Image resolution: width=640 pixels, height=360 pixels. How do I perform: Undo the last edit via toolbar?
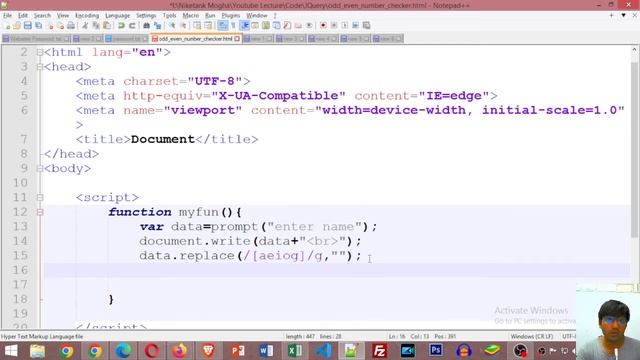coord(121,26)
